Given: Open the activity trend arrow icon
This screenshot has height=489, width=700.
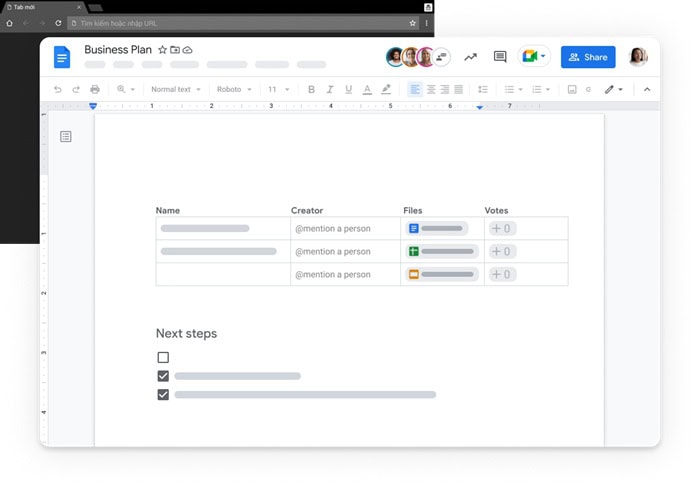Looking at the screenshot, I should pos(470,57).
